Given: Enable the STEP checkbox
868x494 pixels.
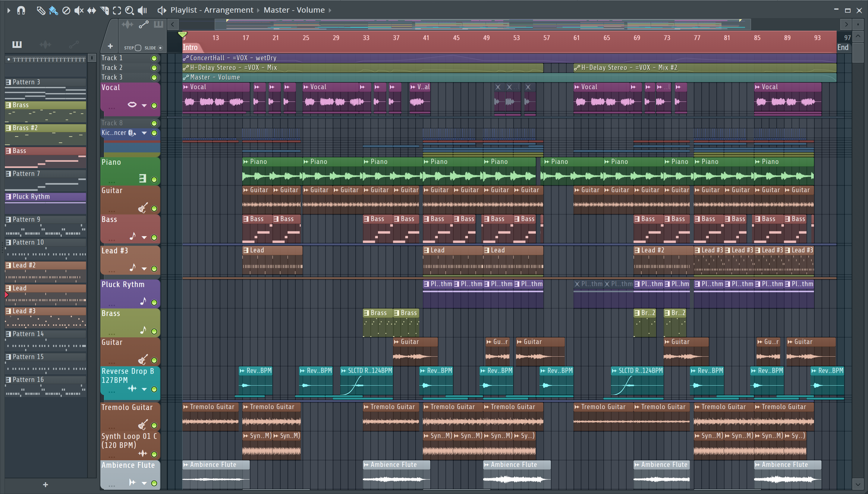Looking at the screenshot, I should 138,48.
